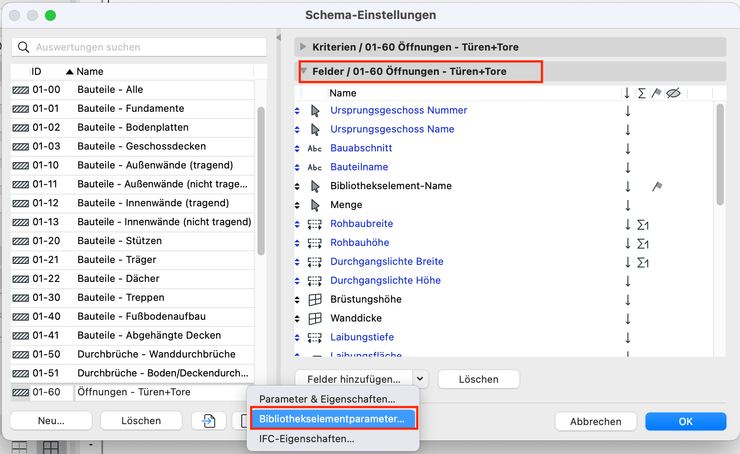Toggle flag on Bibliothekselement-Name row
Viewport: 740px width, 454px height.
tap(657, 186)
